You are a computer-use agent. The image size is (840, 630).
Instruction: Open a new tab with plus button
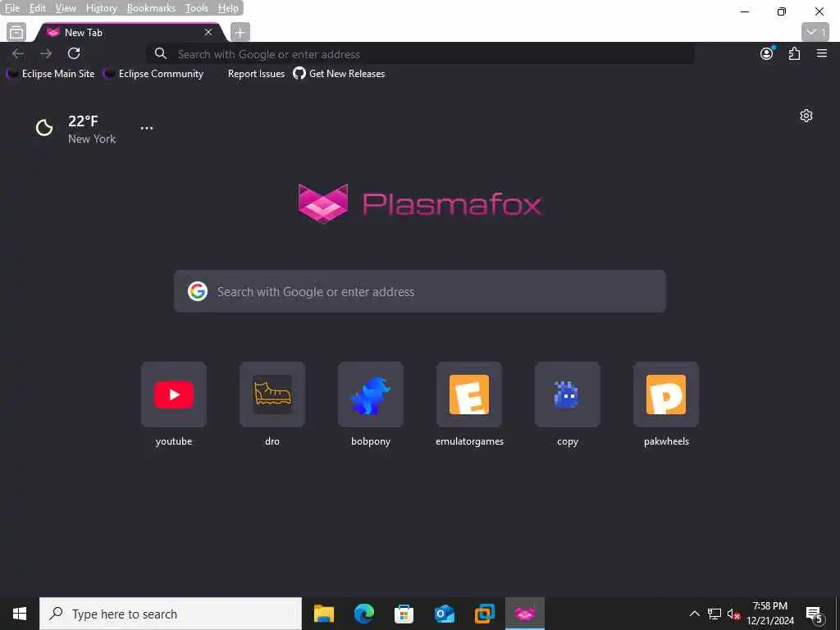(x=240, y=33)
